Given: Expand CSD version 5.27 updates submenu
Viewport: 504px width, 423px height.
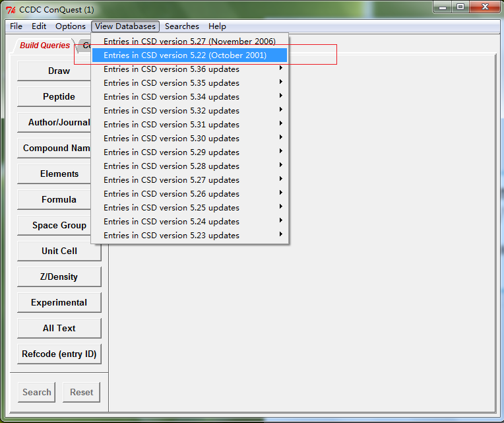Looking at the screenshot, I should (189, 179).
